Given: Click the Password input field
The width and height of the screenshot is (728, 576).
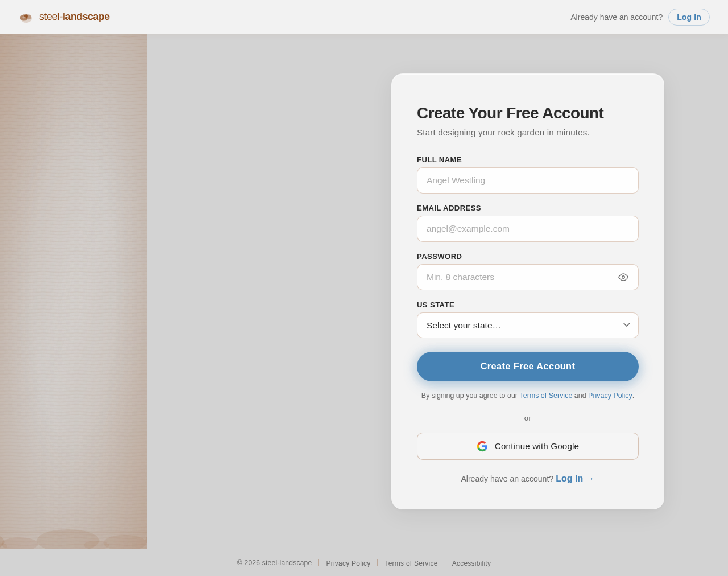Looking at the screenshot, I should coord(518,277).
